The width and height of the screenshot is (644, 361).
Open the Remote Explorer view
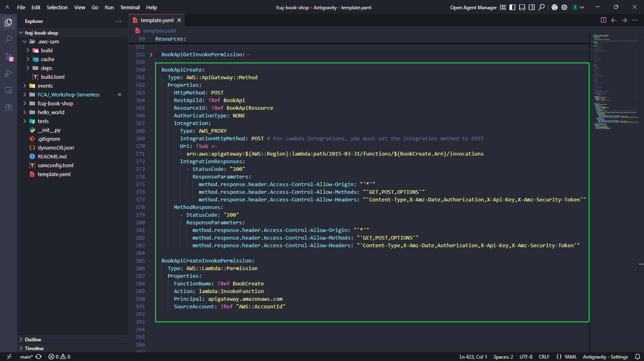8,90
